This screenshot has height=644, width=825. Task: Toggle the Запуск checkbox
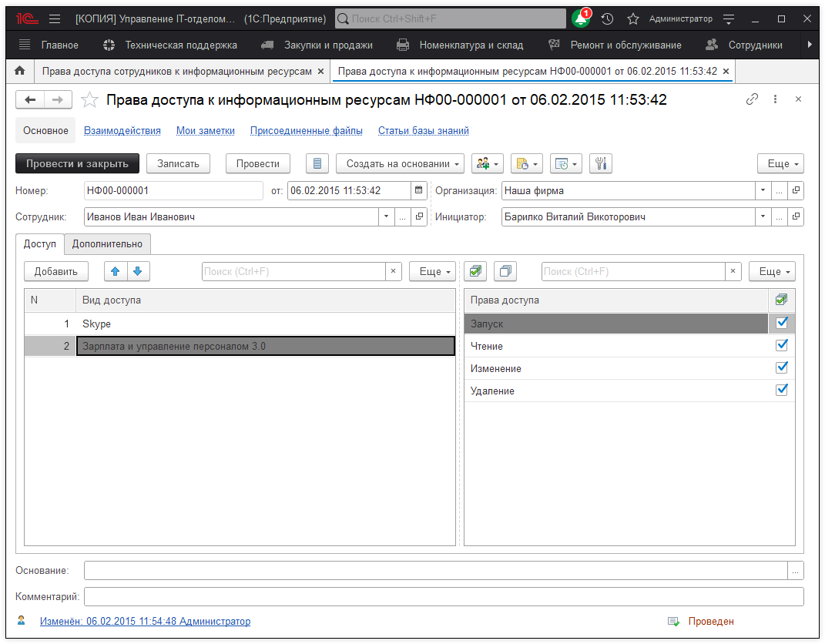tap(782, 324)
